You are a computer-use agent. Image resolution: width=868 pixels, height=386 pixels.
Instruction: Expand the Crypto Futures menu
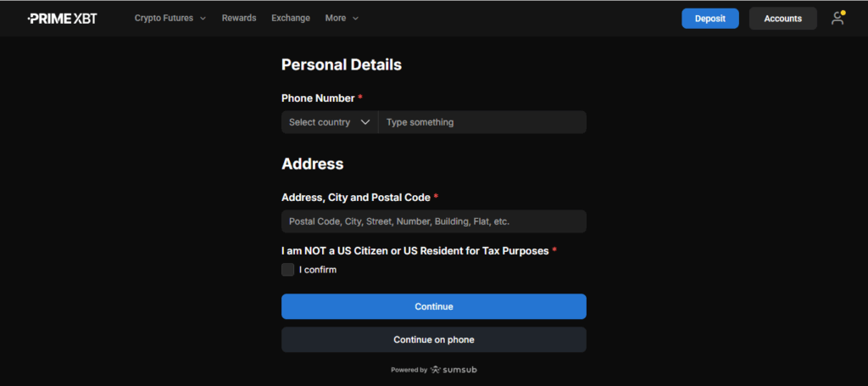(164, 18)
